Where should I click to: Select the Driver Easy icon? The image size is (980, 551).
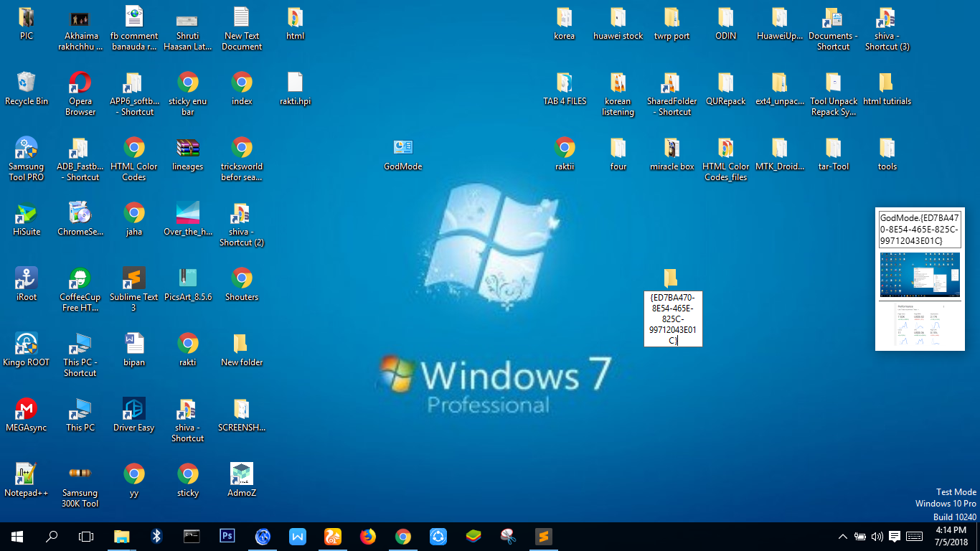134,415
